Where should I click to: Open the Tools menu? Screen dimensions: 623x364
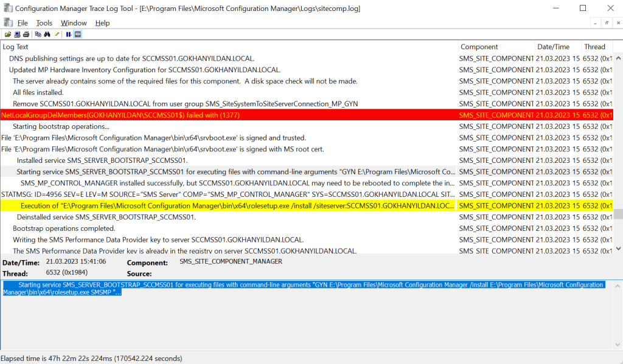point(44,23)
